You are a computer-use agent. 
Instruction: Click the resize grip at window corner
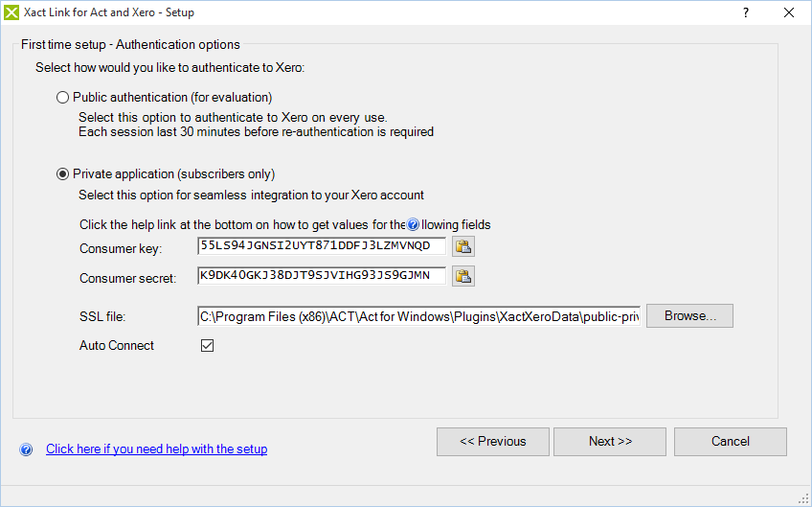click(x=803, y=497)
